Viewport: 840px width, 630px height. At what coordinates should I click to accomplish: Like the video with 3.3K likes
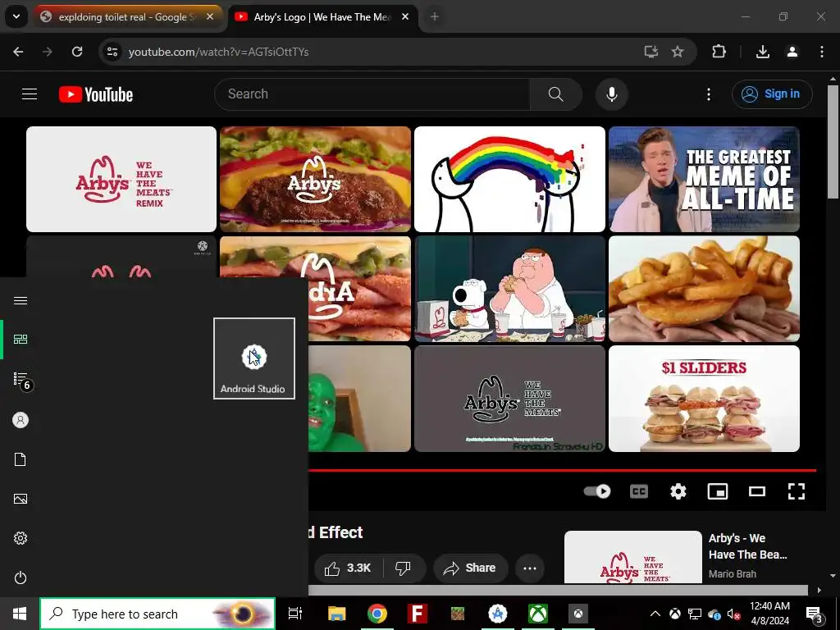tap(348, 568)
